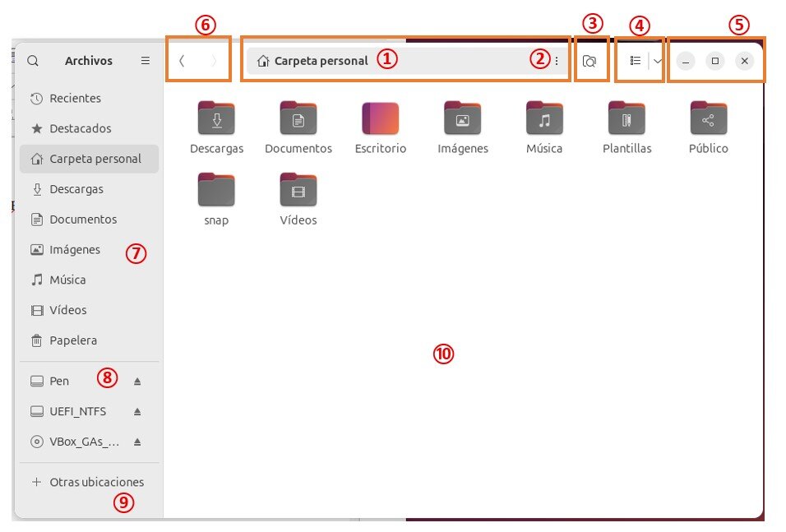Open Recientes in the sidebar
The image size is (786, 532).
(90, 99)
